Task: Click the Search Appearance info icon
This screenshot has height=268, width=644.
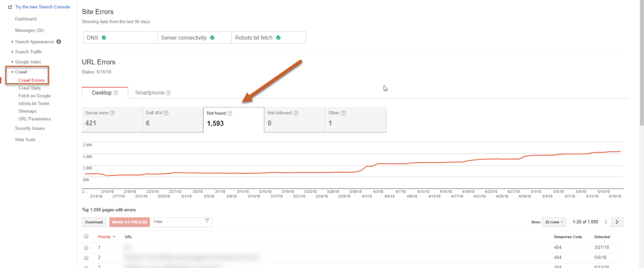Action: point(59,42)
